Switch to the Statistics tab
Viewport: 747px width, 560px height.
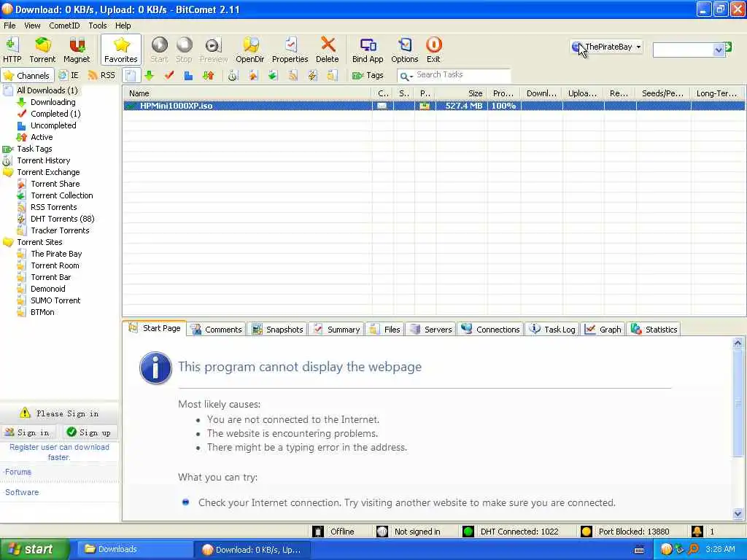coord(654,330)
